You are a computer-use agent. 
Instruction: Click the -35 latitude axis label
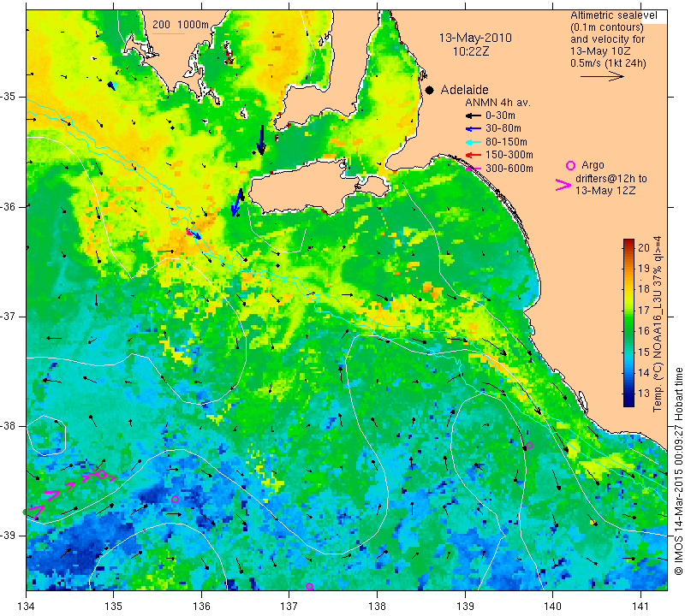tap(8, 97)
